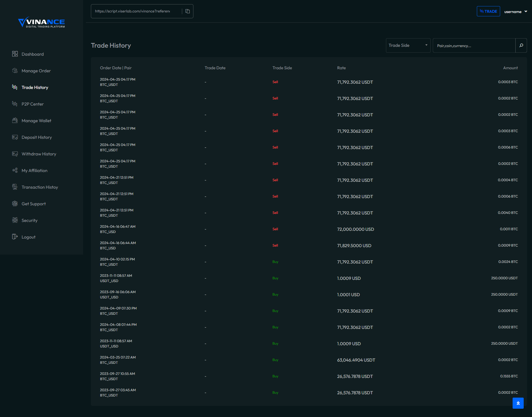
Task: Click the search magnifier icon
Action: pyautogui.click(x=521, y=45)
